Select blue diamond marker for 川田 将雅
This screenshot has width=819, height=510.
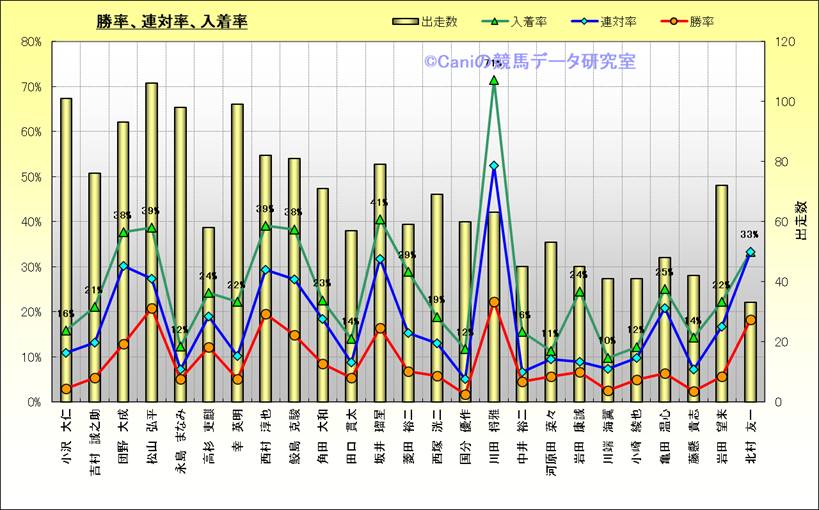(x=493, y=166)
